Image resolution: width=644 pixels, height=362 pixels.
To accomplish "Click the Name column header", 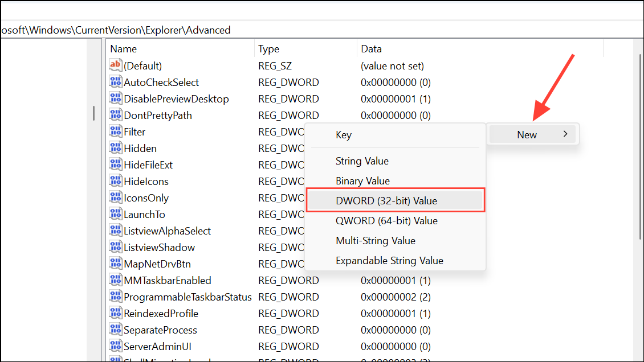I will (x=123, y=48).
